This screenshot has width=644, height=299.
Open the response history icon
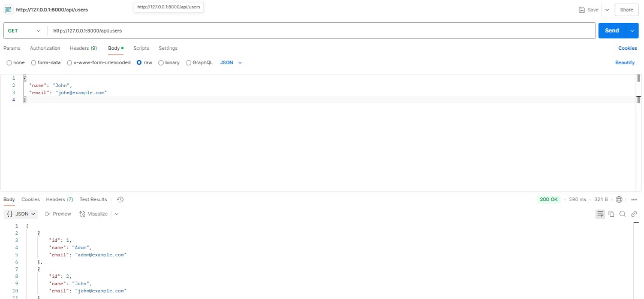[120, 199]
